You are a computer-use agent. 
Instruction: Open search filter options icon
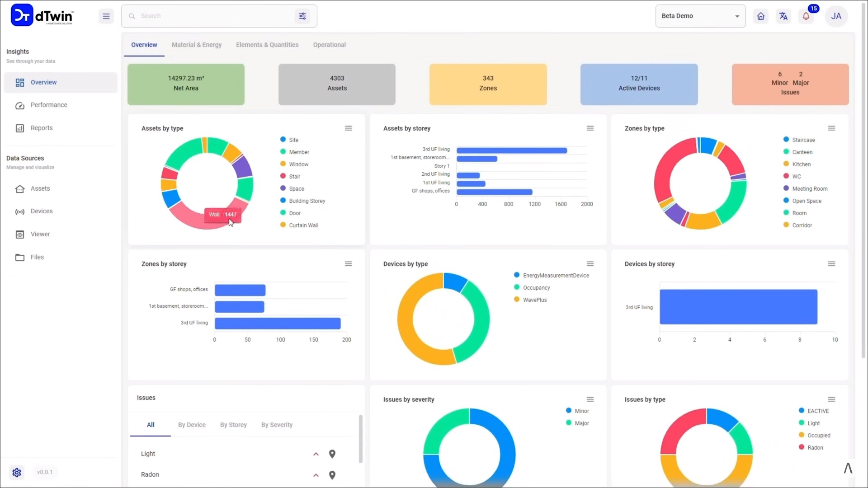pyautogui.click(x=302, y=16)
